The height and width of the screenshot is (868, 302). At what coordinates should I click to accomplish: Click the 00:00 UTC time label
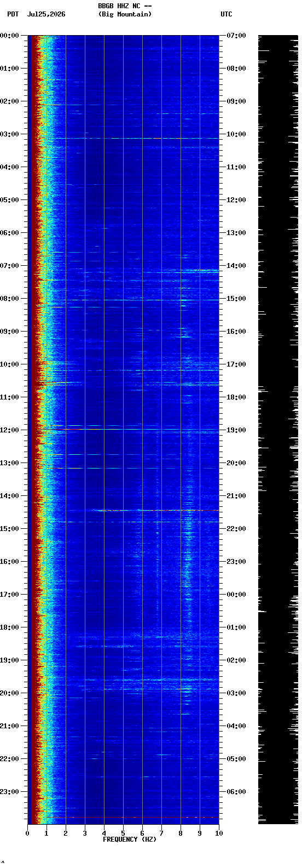tap(236, 595)
